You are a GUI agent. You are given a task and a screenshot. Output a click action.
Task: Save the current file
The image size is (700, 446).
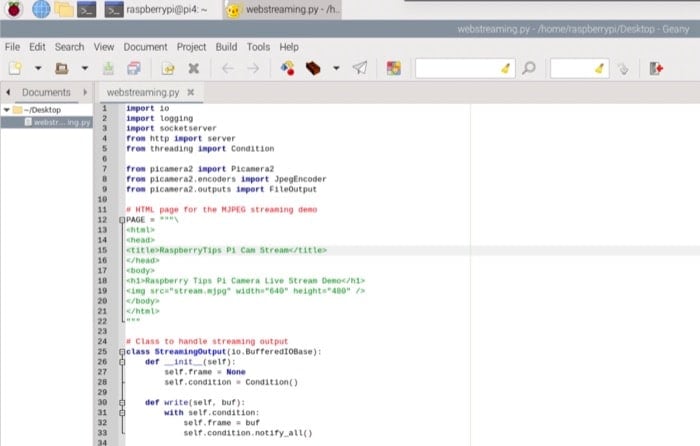[108, 68]
